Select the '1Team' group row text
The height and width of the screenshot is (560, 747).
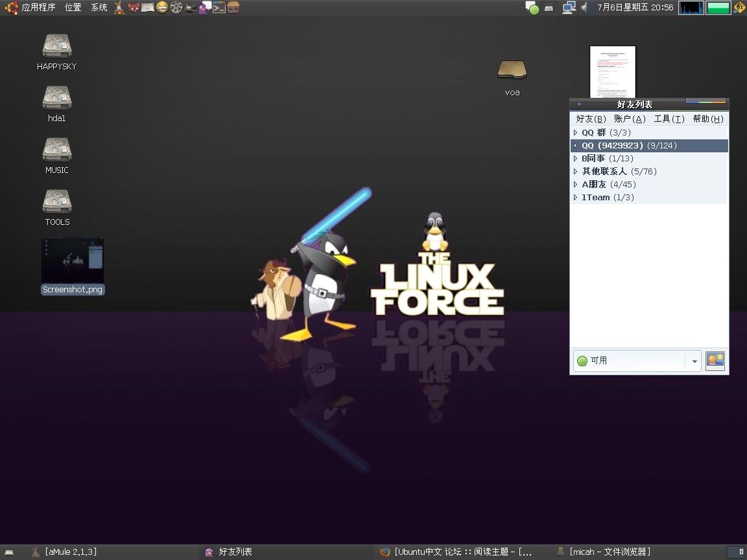point(595,197)
